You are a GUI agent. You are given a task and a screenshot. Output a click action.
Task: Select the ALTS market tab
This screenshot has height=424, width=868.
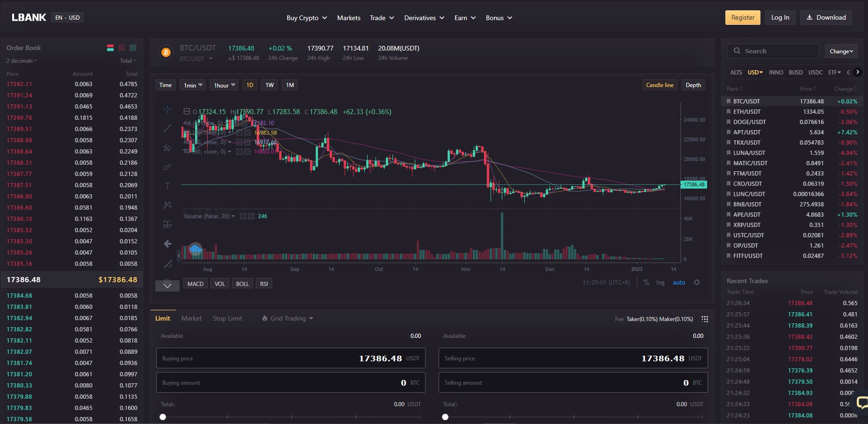tap(736, 72)
